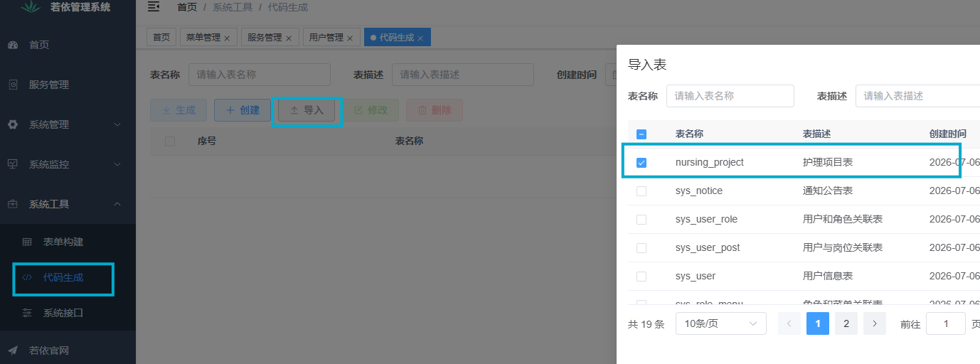Click the 代码生成 code icon

click(x=27, y=277)
